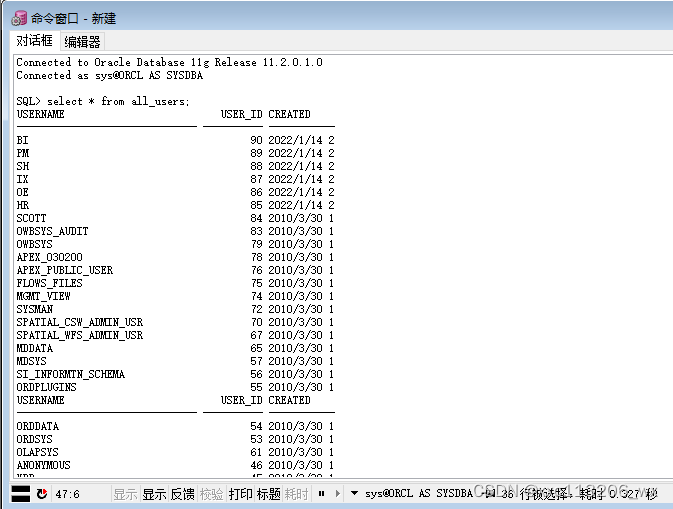Click the SQL select * from all_users line

(x=103, y=101)
